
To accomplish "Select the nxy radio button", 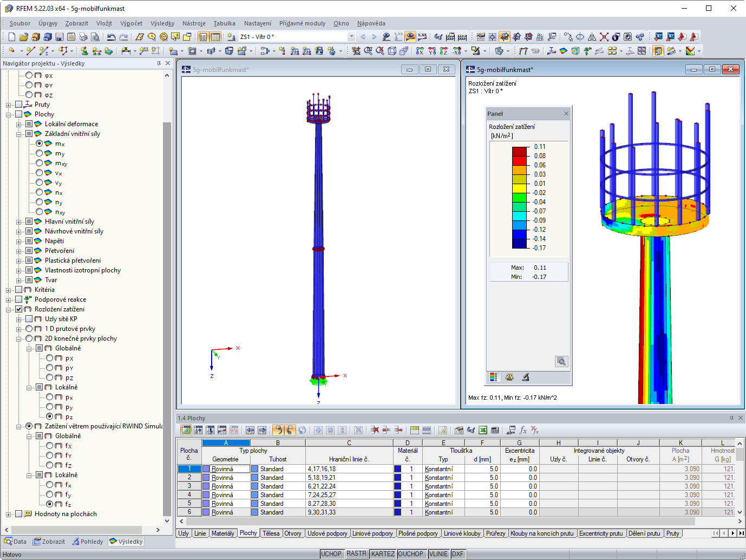I will coord(40,212).
